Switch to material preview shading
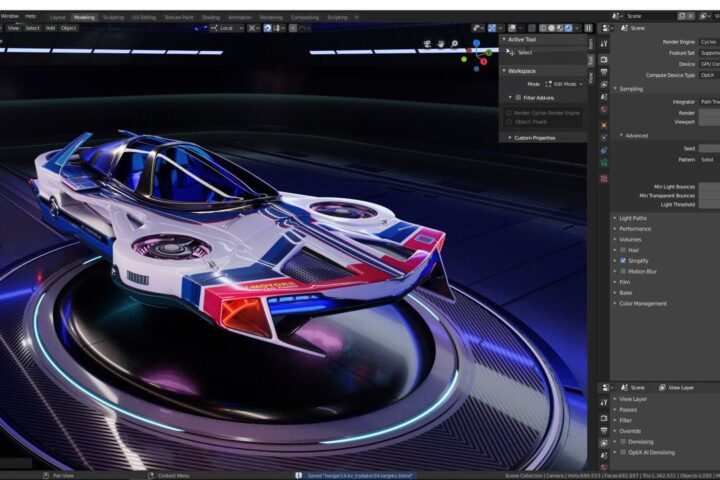 (560, 28)
